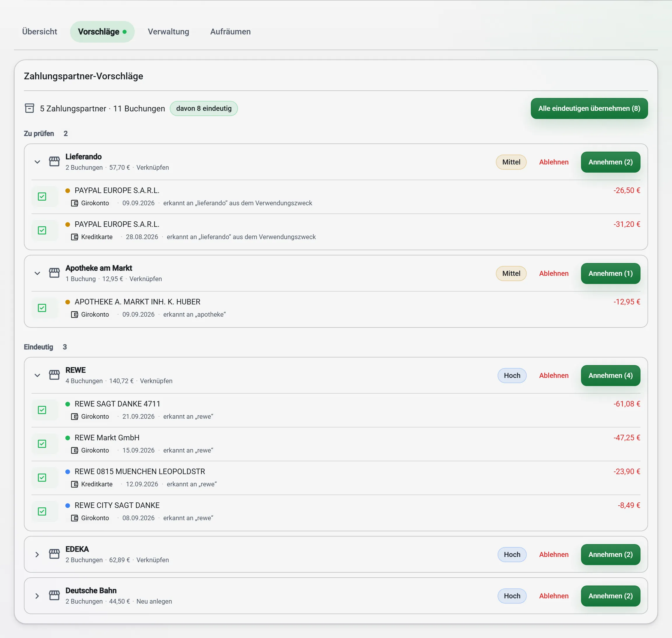The image size is (672, 638).
Task: Open the Aufräumen tab
Action: coord(230,31)
